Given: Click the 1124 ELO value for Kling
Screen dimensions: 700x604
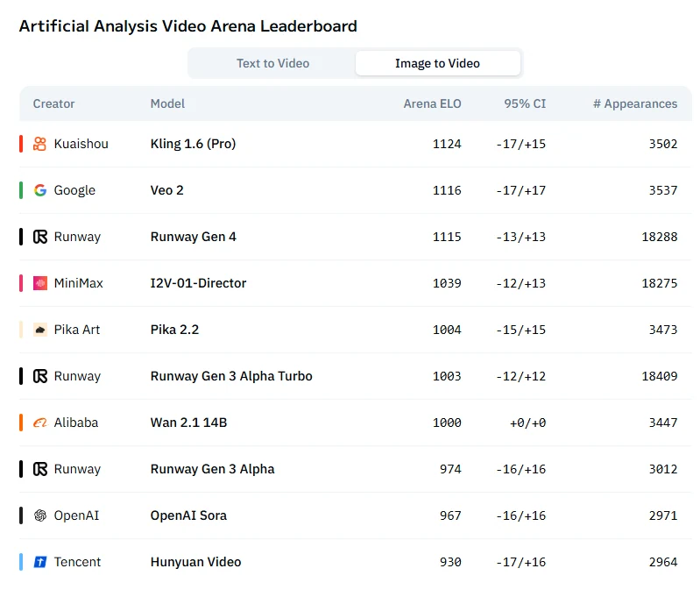Looking at the screenshot, I should point(447,144).
